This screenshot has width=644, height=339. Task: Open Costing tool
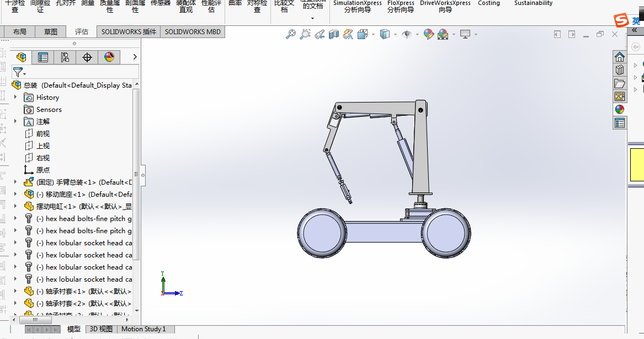coord(489,3)
